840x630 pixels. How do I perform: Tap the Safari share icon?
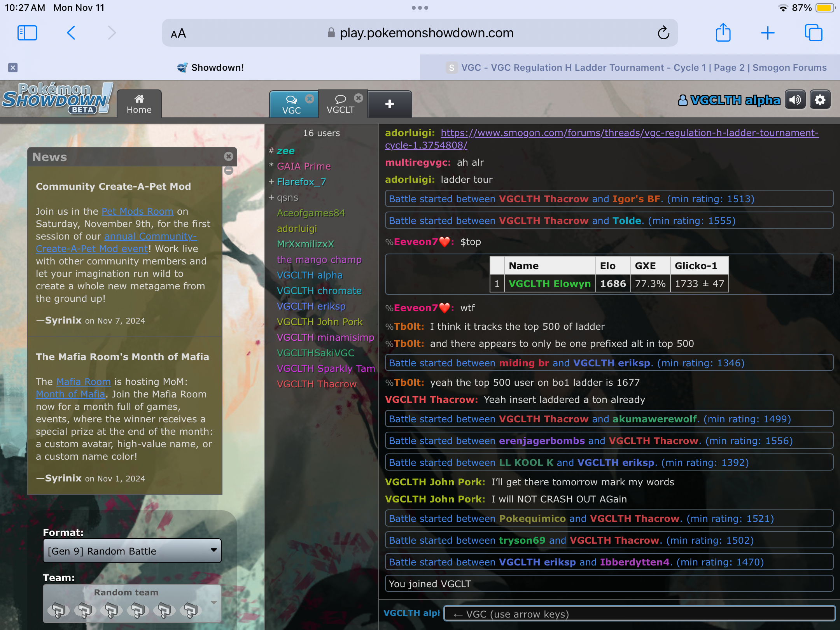point(723,33)
